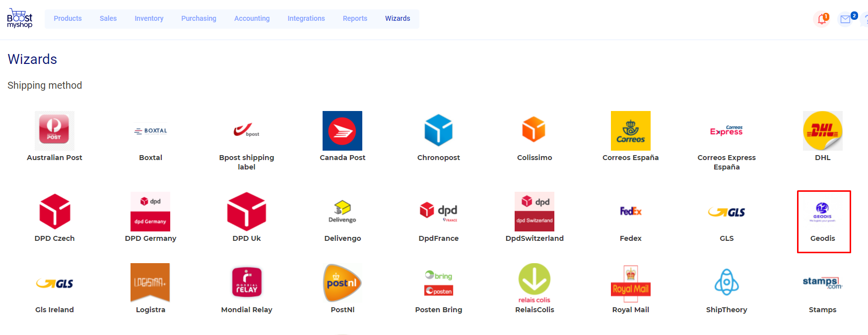868x335 pixels.
Task: Open the messages envelope icon
Action: click(846, 19)
